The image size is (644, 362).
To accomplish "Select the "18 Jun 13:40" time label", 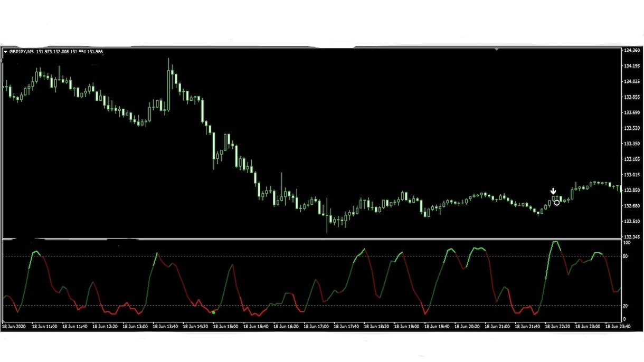I will [x=165, y=327].
